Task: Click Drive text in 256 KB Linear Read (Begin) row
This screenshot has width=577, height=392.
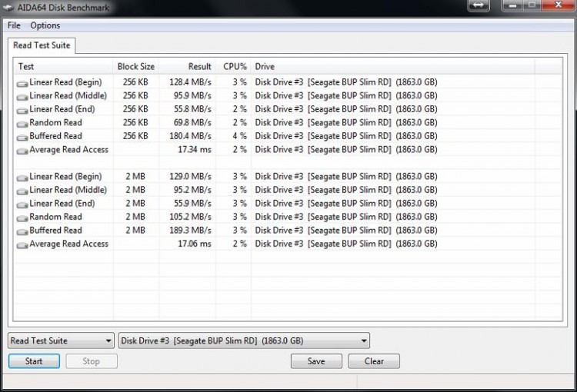Action: coord(346,82)
